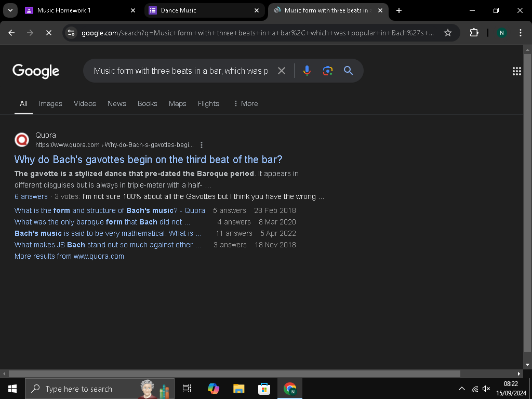Close the Music Homework 1 tab
The image size is (532, 399).
133,10
